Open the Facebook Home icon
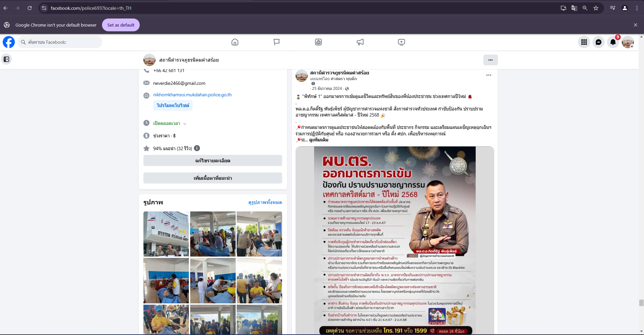The image size is (644, 335). click(x=235, y=42)
